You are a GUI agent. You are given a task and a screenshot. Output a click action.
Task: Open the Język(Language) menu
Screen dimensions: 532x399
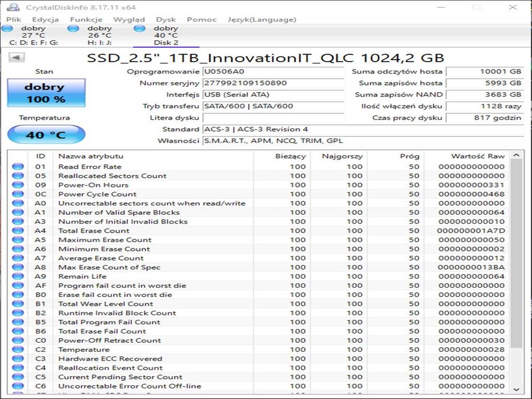(262, 19)
